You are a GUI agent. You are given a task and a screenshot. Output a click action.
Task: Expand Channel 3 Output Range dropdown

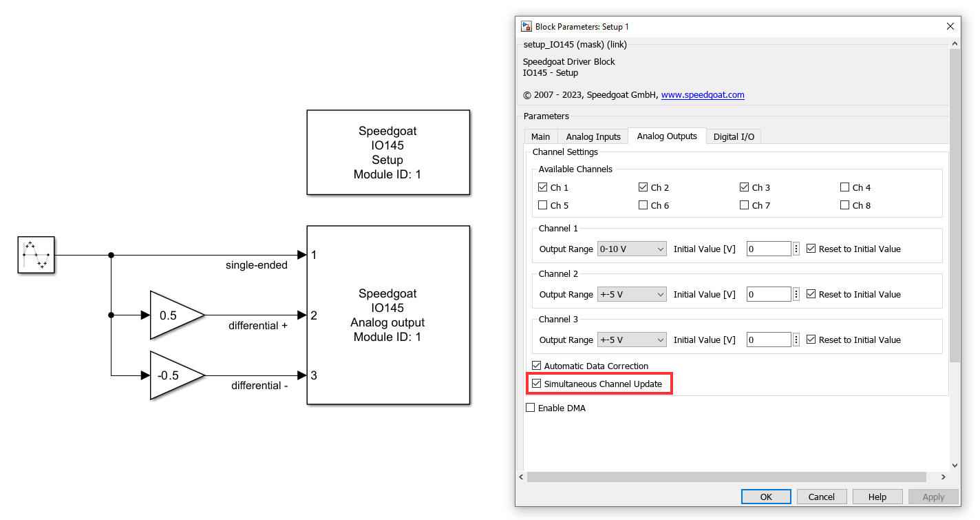(x=632, y=340)
